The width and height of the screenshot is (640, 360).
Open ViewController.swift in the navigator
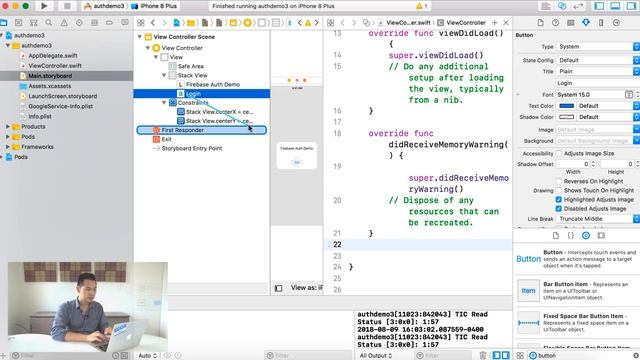pyautogui.click(x=55, y=66)
